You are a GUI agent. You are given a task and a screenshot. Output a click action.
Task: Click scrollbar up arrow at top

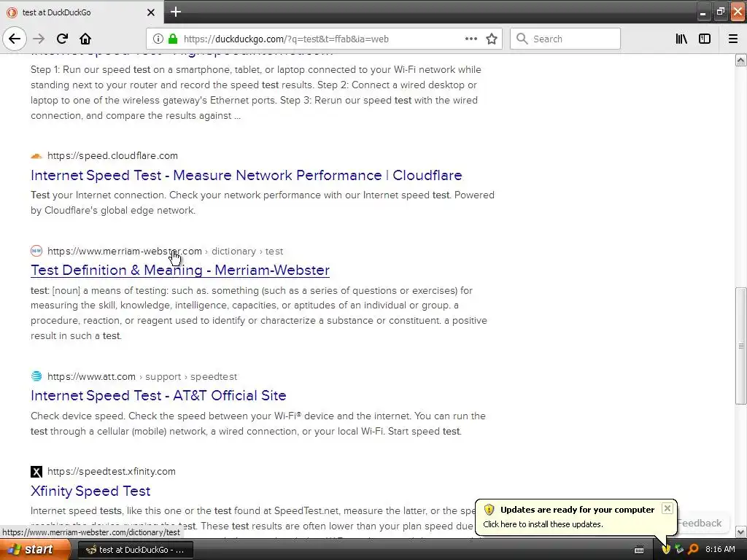740,60
